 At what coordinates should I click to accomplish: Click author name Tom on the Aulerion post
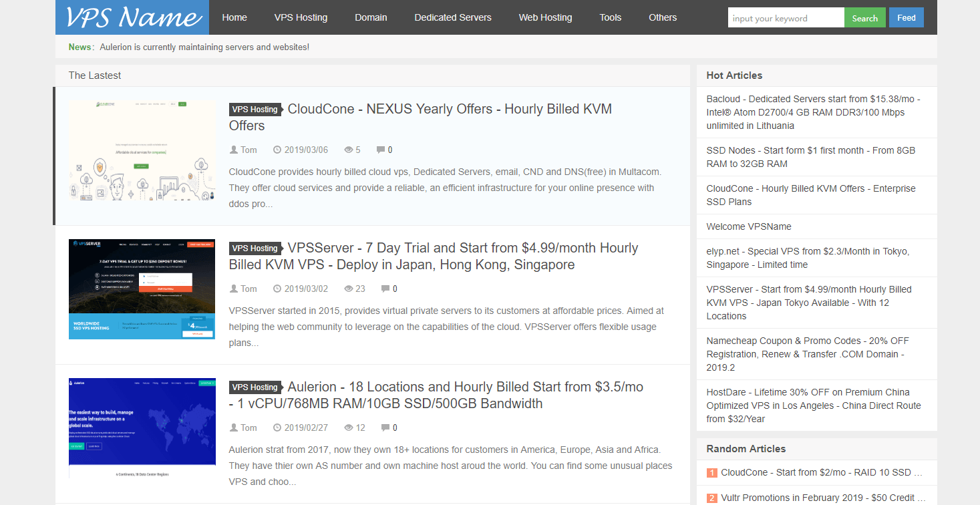pyautogui.click(x=249, y=428)
